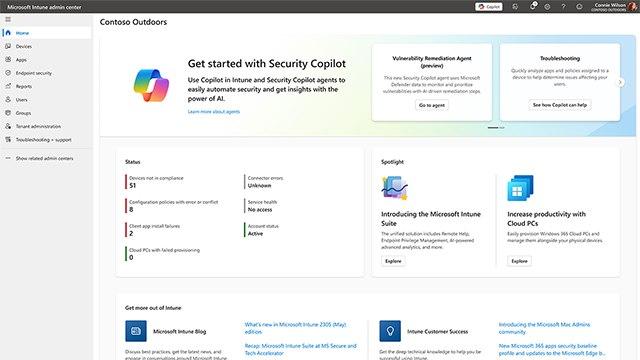Advance the banner carousel next arrow
Viewport: 640px width, 360px height.
[x=620, y=82]
